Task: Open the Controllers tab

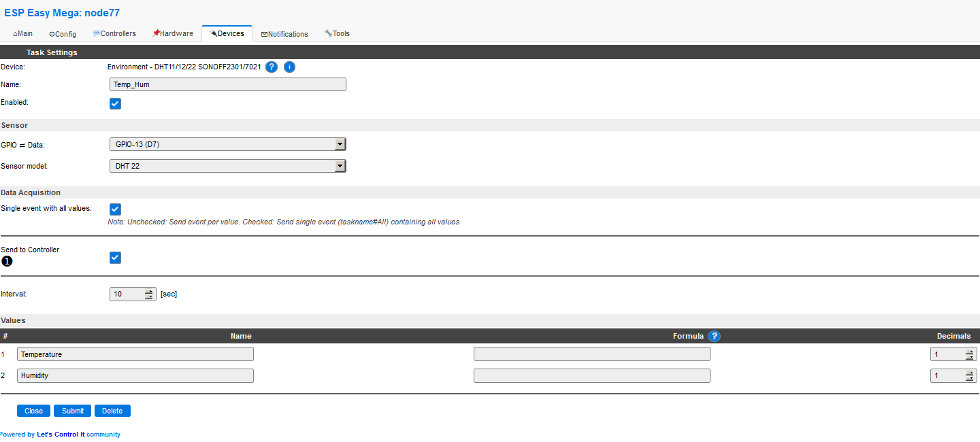Action: pyautogui.click(x=114, y=33)
